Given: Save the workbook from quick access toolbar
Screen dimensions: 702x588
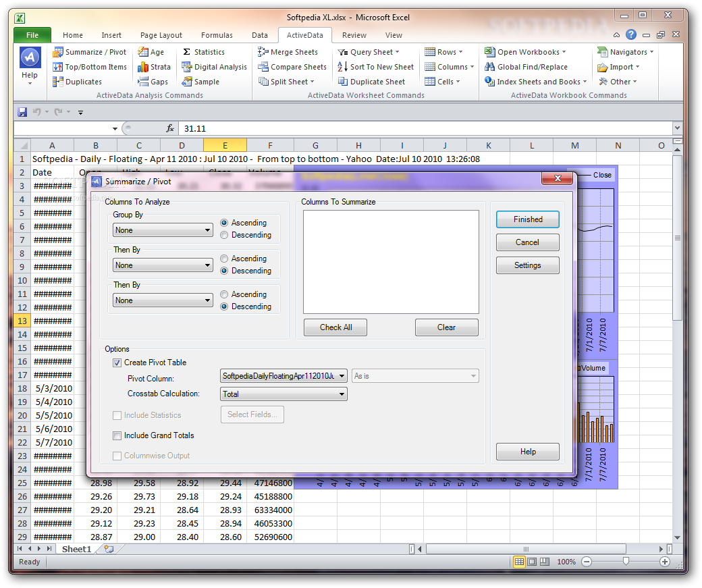Looking at the screenshot, I should (22, 112).
